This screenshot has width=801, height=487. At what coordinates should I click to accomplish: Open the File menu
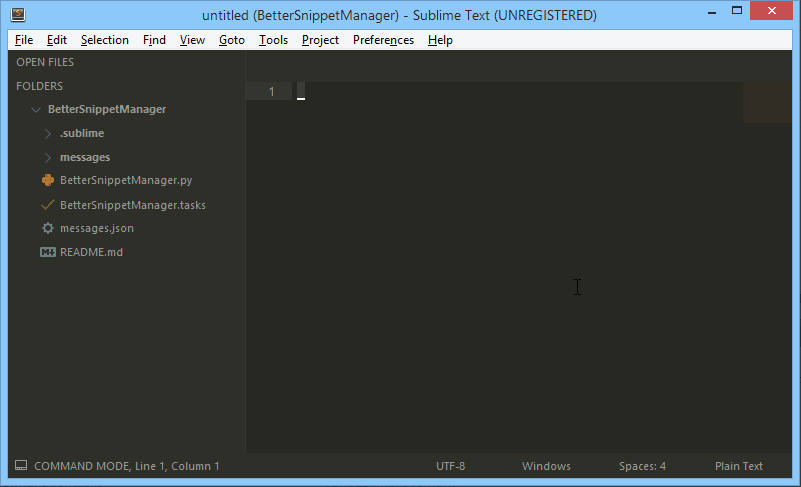click(x=24, y=40)
